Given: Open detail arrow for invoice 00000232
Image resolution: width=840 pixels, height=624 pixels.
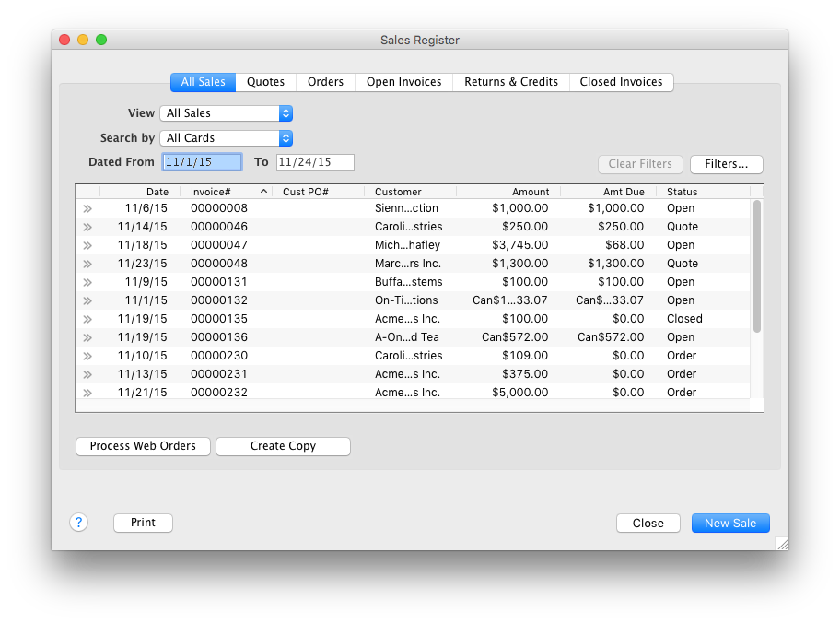Looking at the screenshot, I should (87, 393).
